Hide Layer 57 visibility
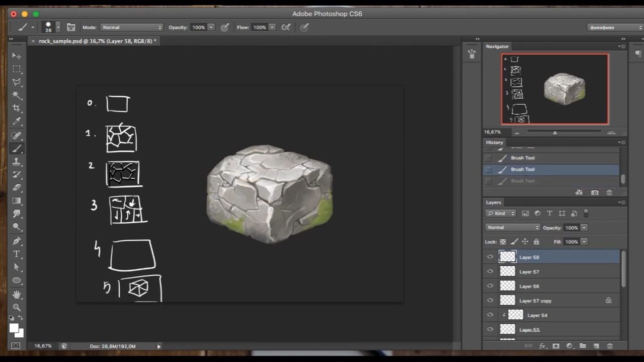This screenshot has height=362, width=644. (490, 271)
